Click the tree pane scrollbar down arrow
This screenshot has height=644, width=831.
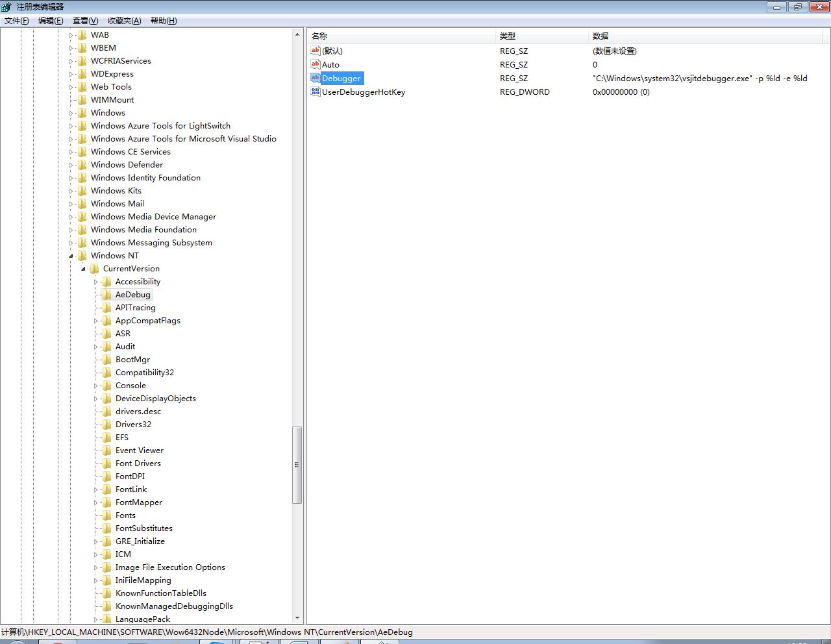tap(297, 618)
